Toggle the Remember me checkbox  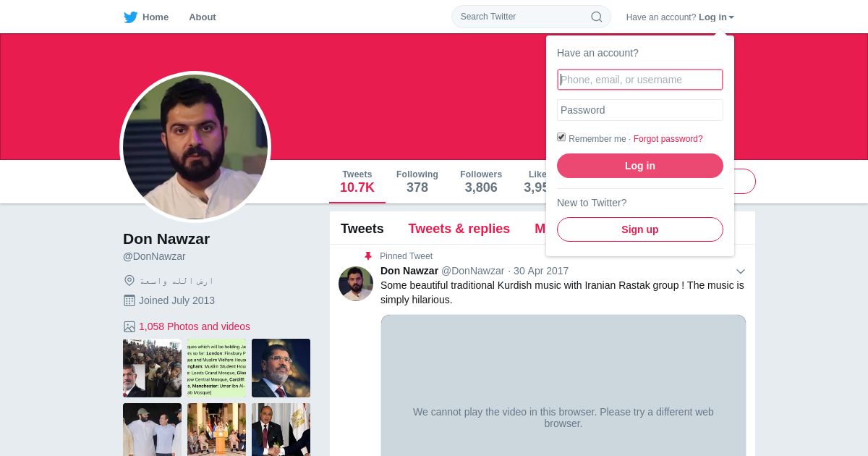click(561, 137)
